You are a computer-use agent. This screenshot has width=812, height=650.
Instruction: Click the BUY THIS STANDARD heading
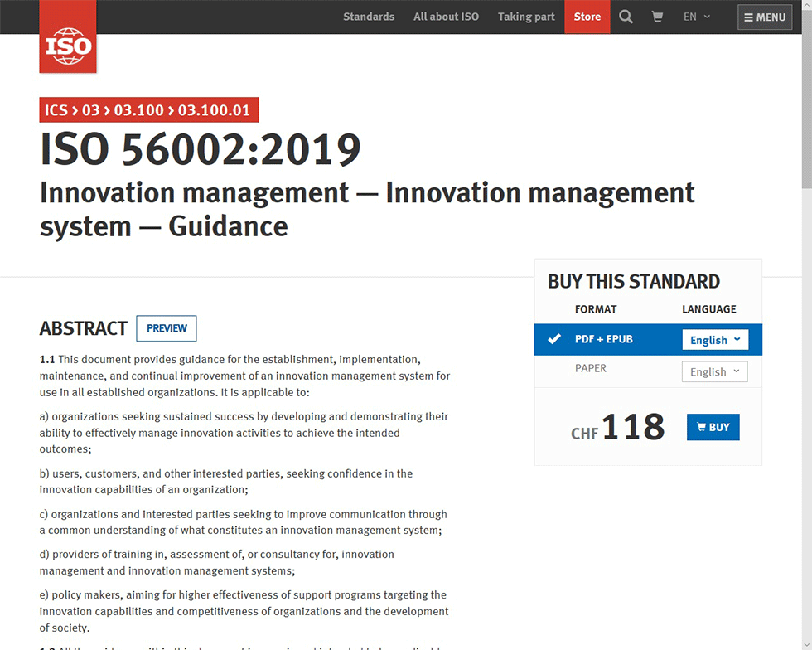click(x=634, y=281)
